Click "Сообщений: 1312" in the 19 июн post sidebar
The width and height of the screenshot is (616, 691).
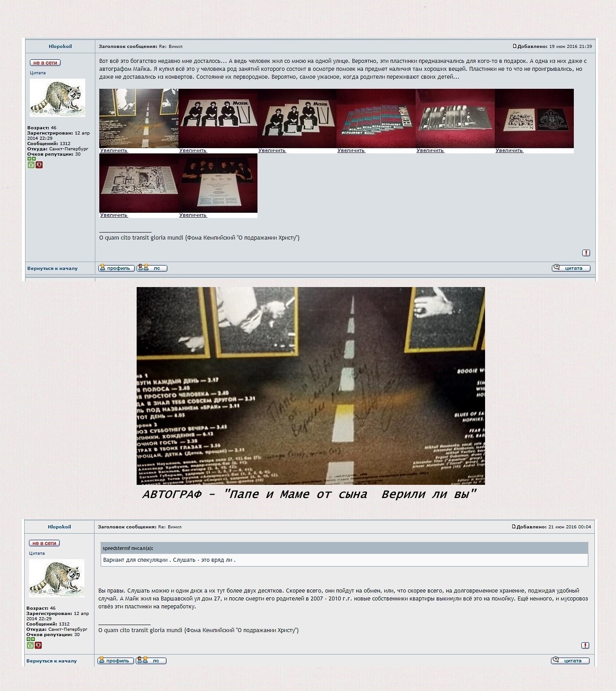49,143
